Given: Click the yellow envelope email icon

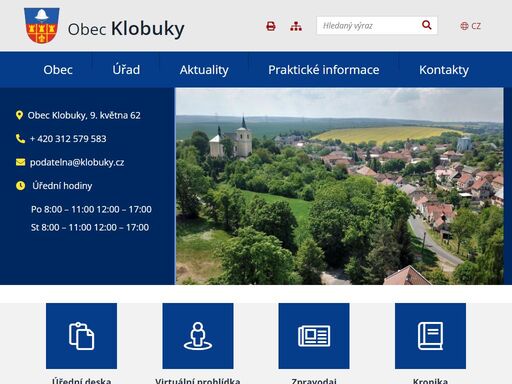Looking at the screenshot, I should 20,162.
